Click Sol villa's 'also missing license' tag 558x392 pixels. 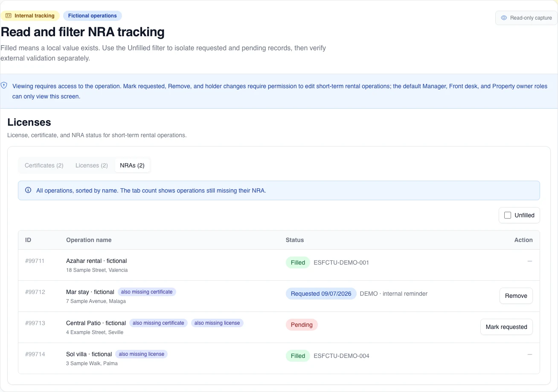[141, 354]
